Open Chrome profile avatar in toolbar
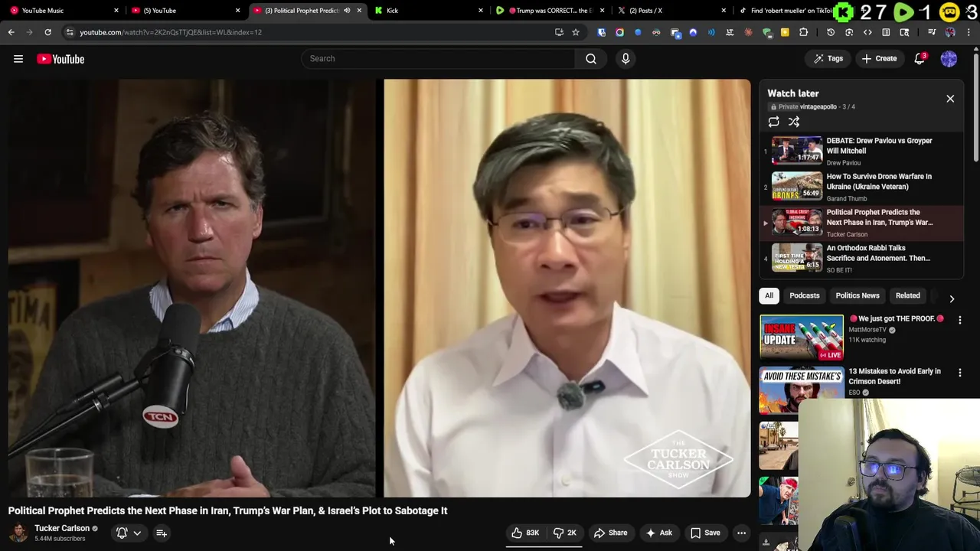980x551 pixels. pos(950,32)
